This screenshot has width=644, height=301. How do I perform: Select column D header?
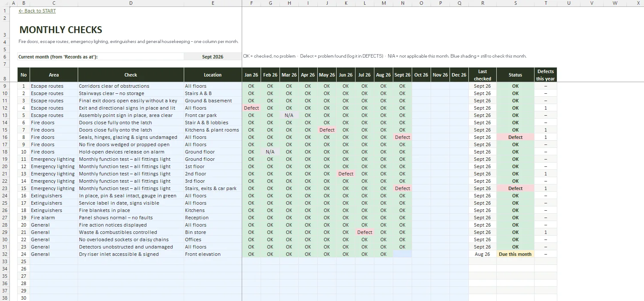(x=131, y=3)
